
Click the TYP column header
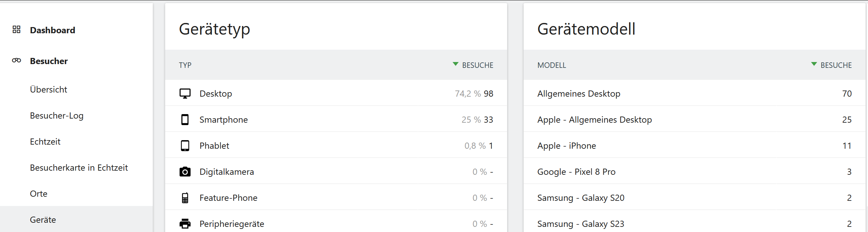coord(185,65)
